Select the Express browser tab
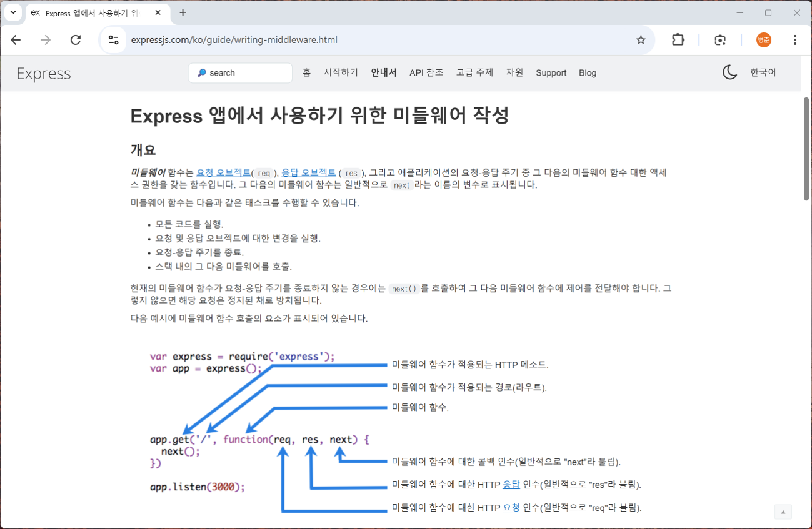 pyautogui.click(x=97, y=12)
